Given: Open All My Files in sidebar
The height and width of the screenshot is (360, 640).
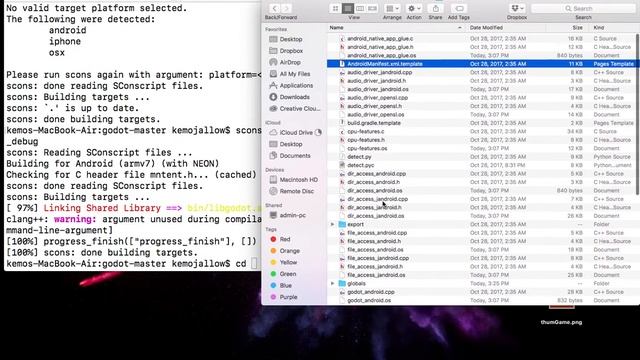Looking at the screenshot, I should tap(295, 74).
